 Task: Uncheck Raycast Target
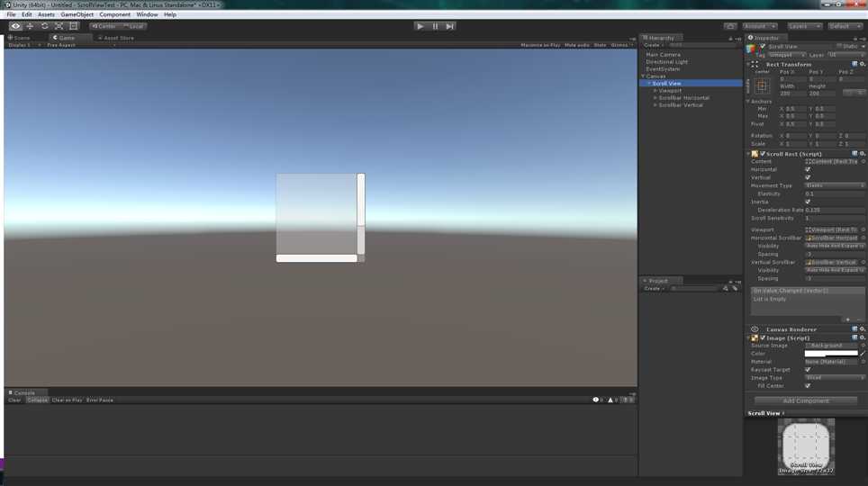[x=808, y=370]
